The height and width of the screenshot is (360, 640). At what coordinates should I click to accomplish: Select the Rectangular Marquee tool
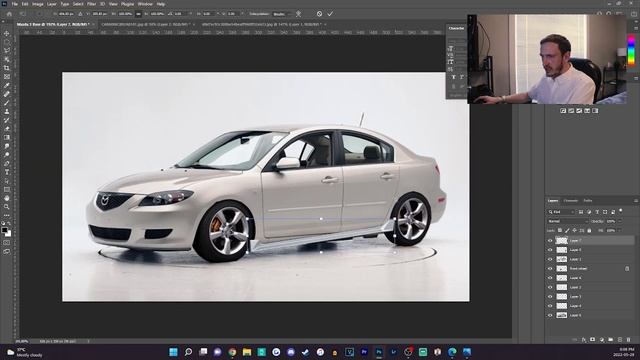click(x=7, y=42)
